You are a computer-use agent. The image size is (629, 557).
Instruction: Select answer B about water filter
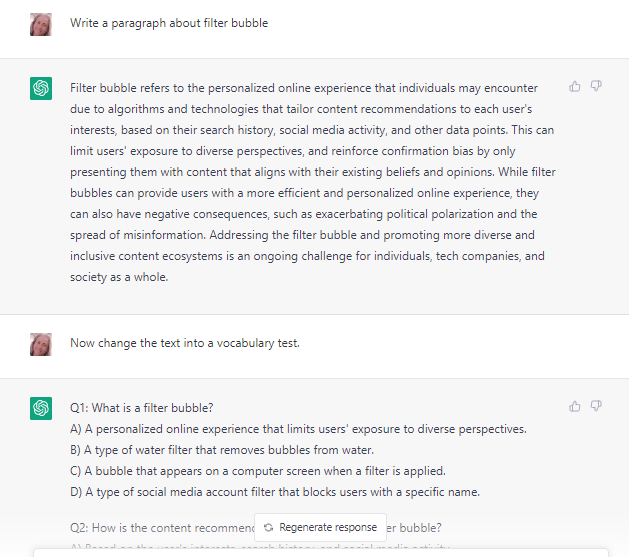(222, 450)
